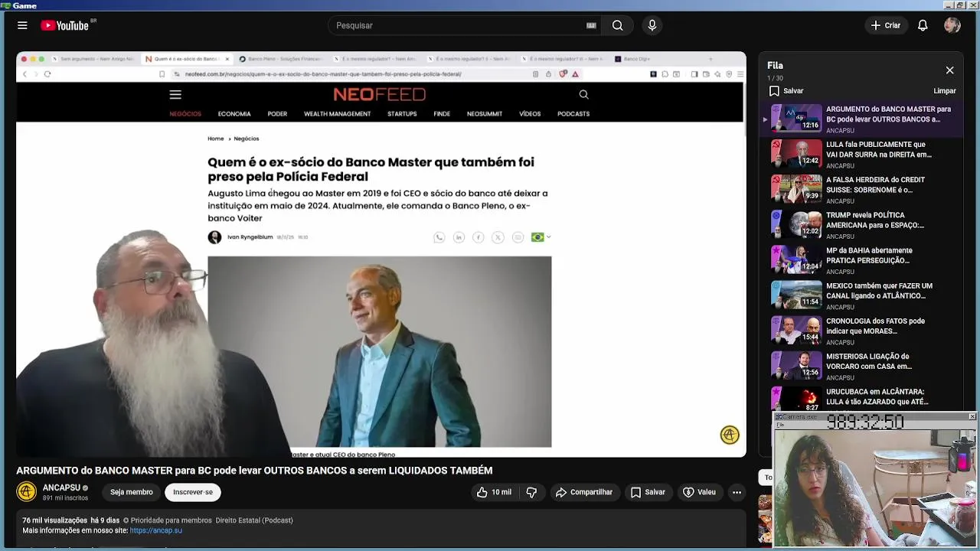Viewport: 980px width, 551px height.
Task: Select the PODER nav item in the video
Action: (277, 114)
